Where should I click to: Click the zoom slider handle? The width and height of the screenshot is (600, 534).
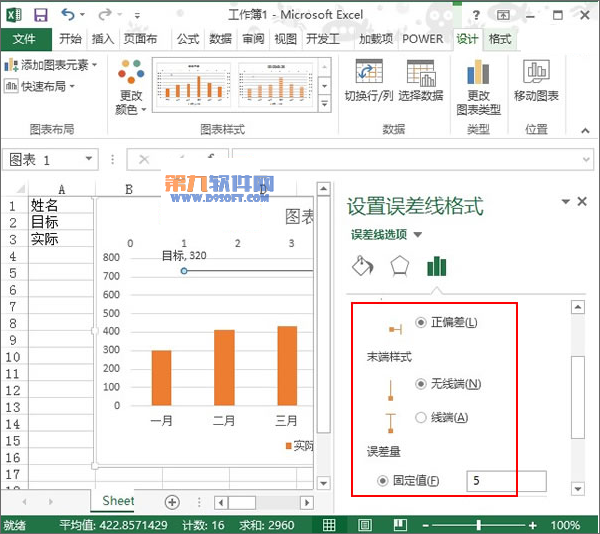479,525
